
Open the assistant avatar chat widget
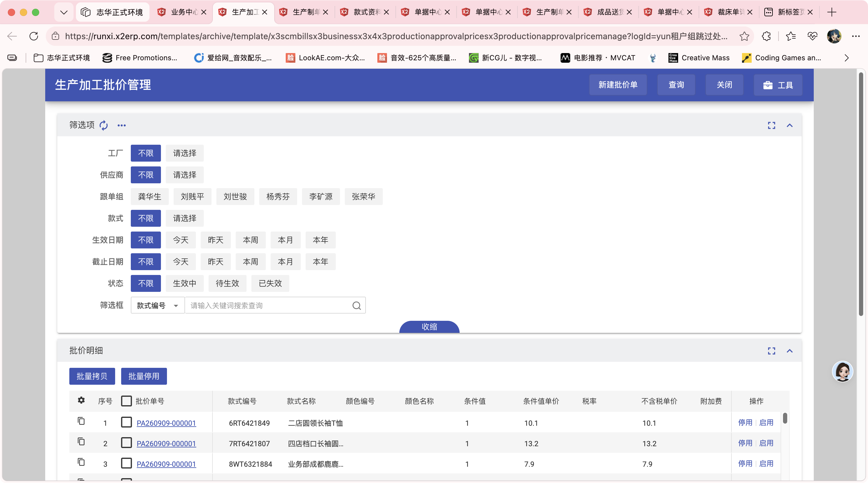pos(842,371)
